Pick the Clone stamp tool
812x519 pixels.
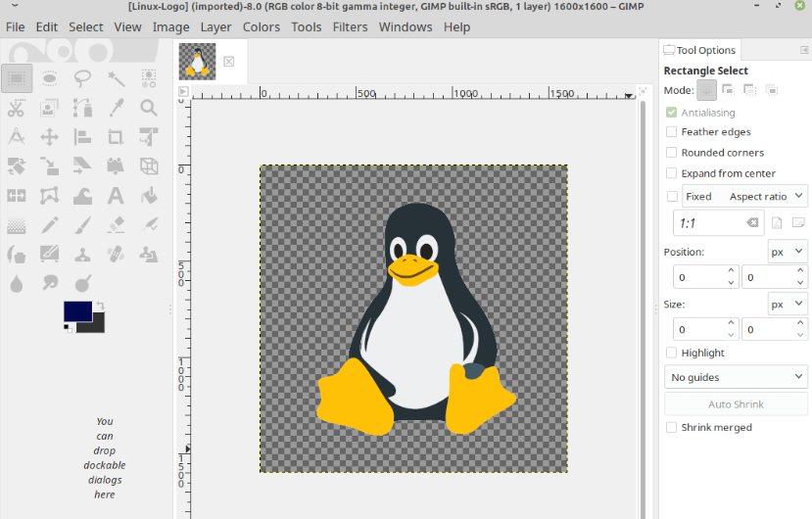point(83,255)
